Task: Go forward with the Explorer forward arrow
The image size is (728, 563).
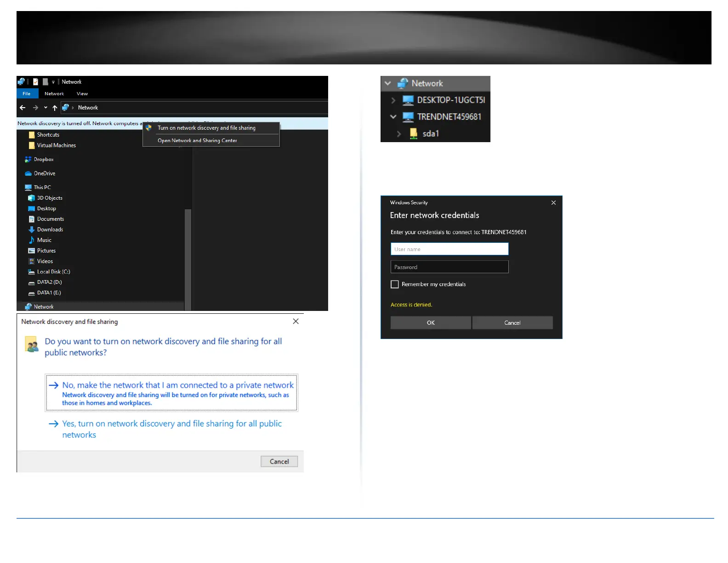Action: [x=35, y=108]
